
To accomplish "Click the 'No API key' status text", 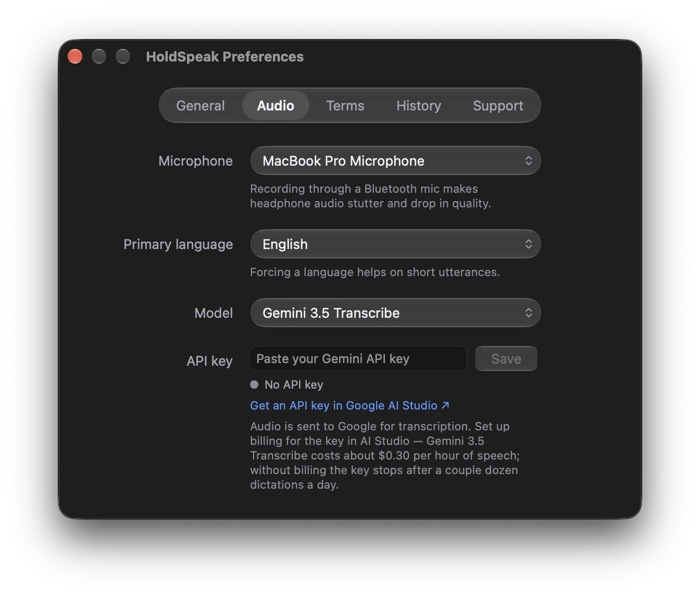I will (x=294, y=385).
